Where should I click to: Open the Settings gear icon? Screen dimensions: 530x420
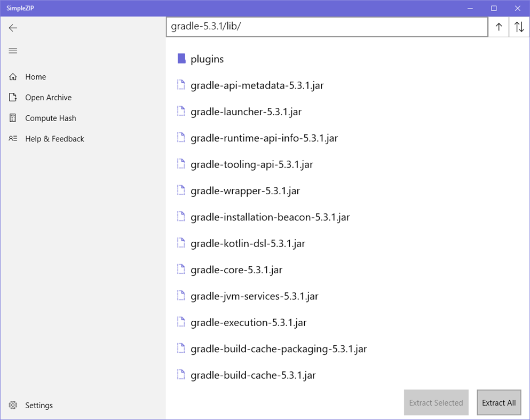13,405
